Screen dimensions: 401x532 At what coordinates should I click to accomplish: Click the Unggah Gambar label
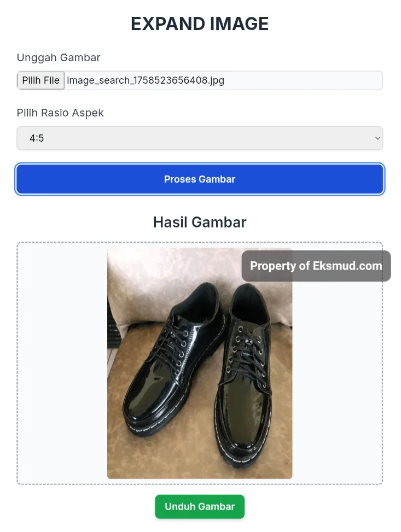coord(59,57)
